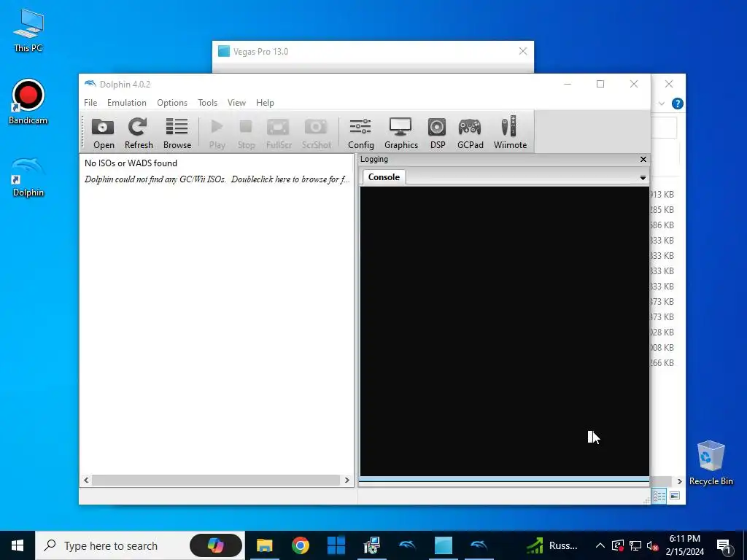Screen dimensions: 747x560
Task: Click the Russ... stock widget on the taskbar
Action: click(551, 545)
